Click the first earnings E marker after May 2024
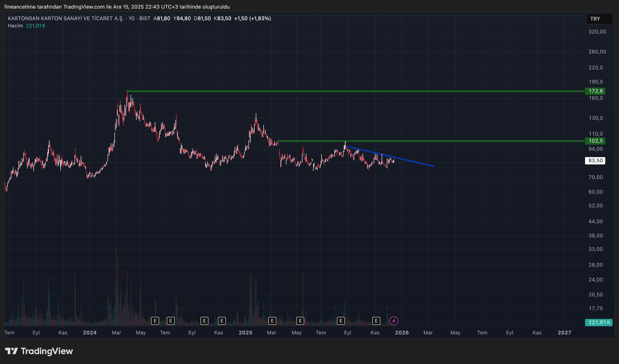 click(155, 321)
